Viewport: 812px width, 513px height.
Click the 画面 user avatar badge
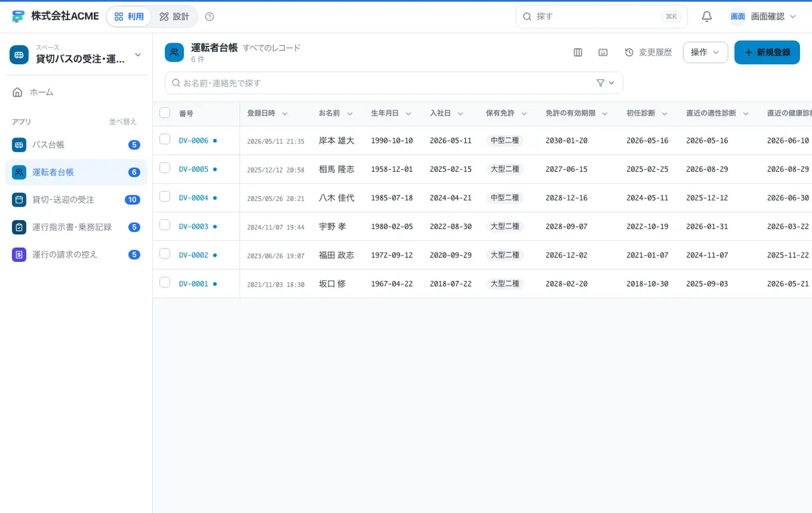[x=738, y=16]
